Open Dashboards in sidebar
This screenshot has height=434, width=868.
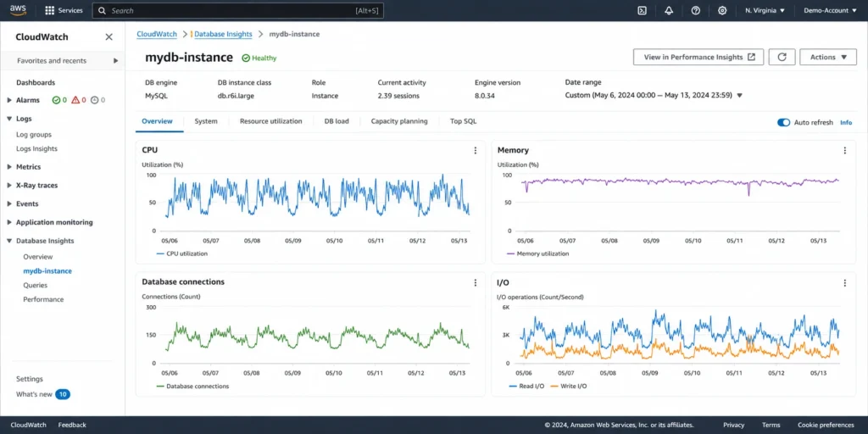[x=36, y=82]
